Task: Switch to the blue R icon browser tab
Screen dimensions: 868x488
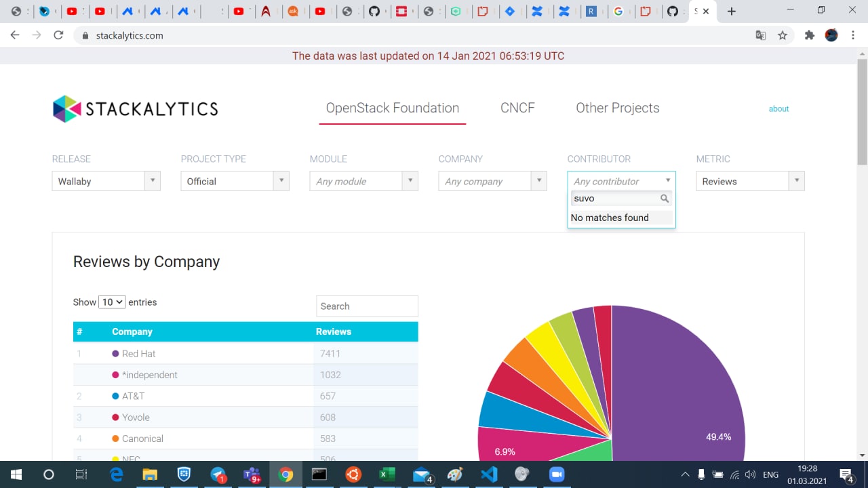Action: click(591, 12)
